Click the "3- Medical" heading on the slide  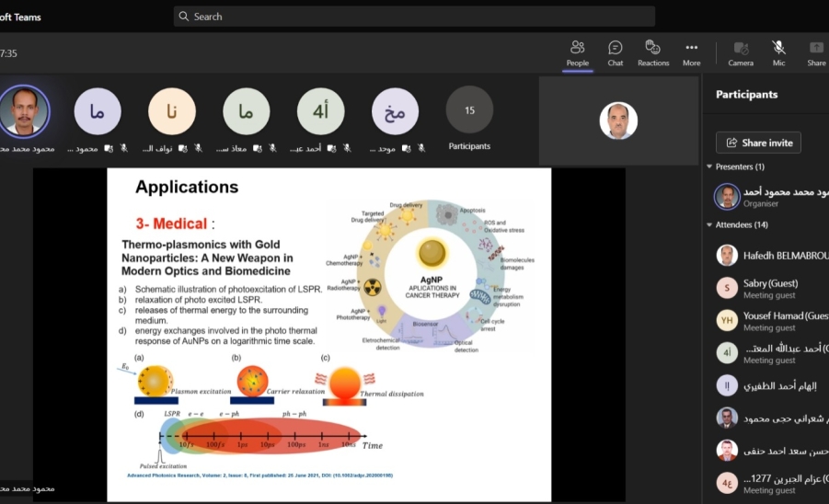(x=171, y=223)
